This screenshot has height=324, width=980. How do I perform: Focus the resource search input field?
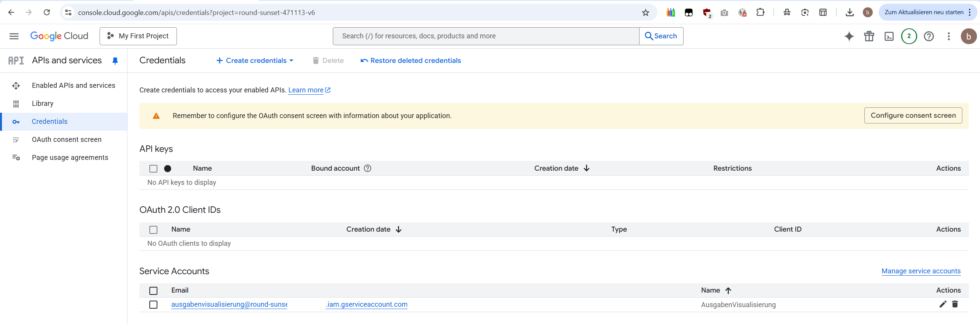click(x=486, y=36)
